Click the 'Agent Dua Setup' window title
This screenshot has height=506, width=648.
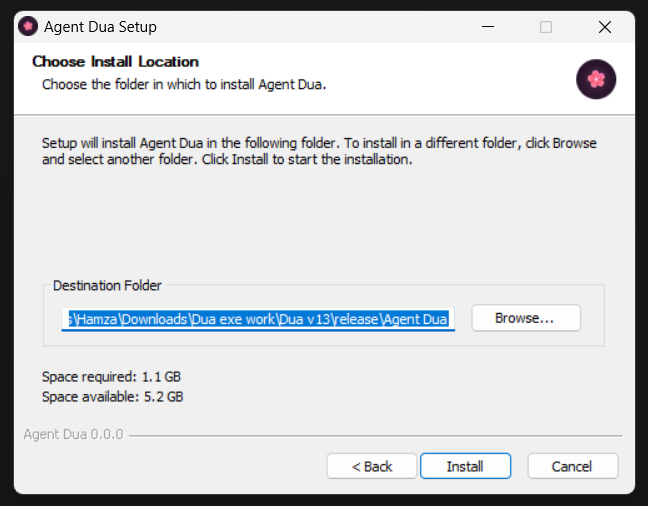pos(100,27)
